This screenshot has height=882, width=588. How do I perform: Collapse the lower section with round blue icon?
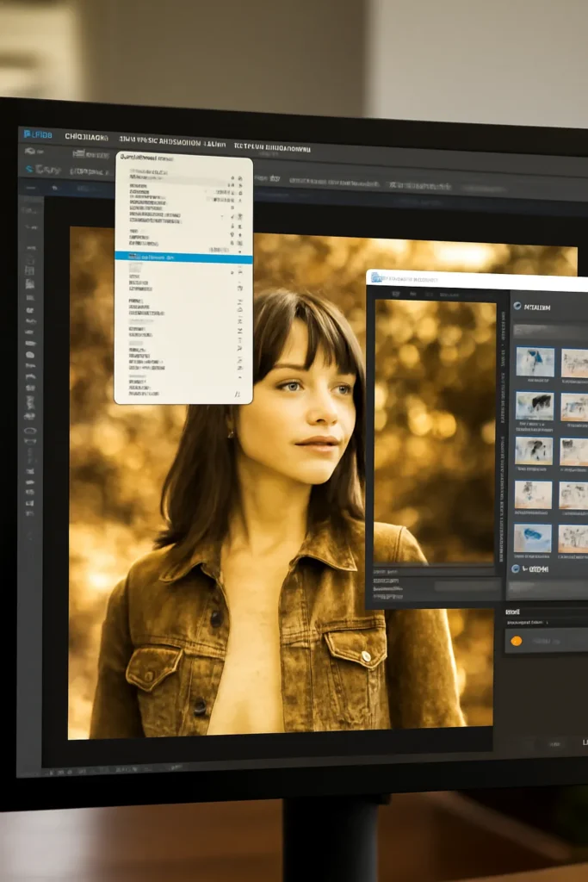tap(516, 568)
